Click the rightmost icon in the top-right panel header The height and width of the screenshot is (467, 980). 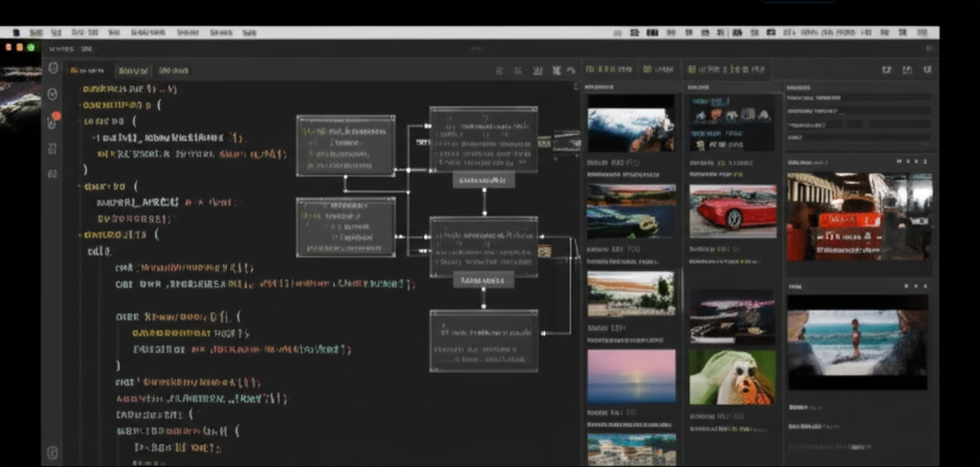[926, 70]
